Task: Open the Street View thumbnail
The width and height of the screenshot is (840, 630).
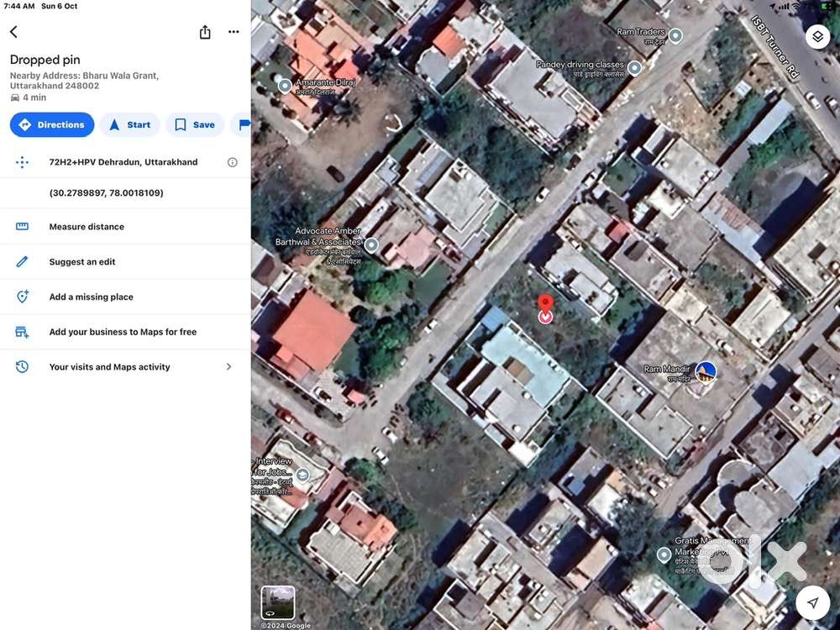Action: click(278, 602)
